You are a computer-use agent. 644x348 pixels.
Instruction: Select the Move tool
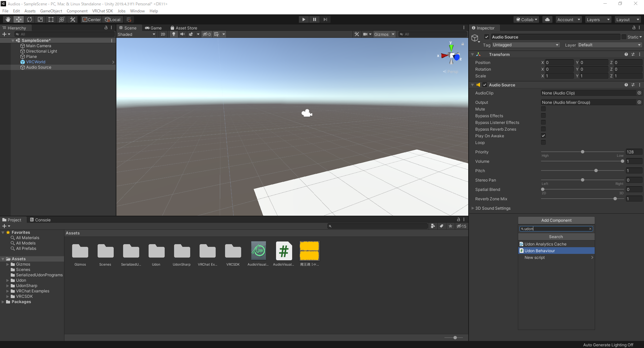point(19,19)
